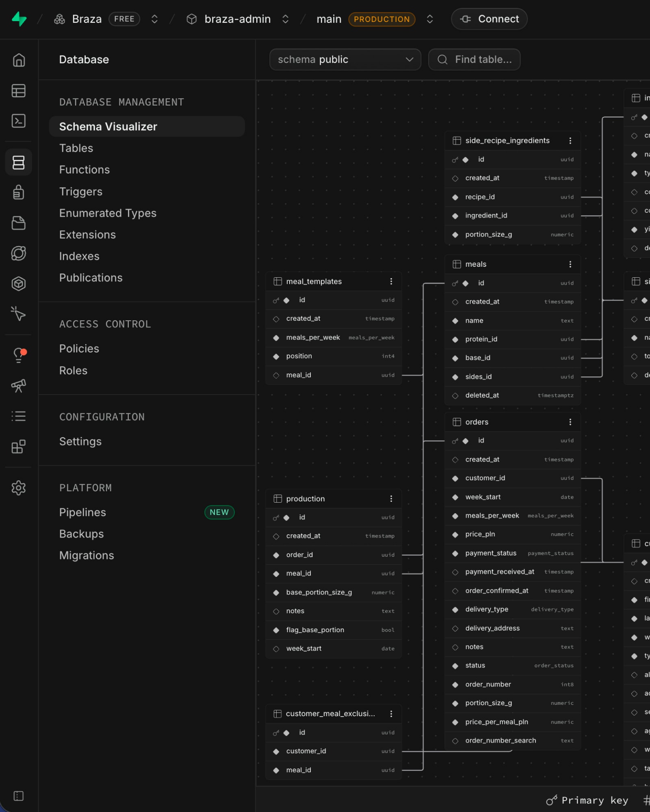Open Enumerated Types page
The image size is (650, 812).
coord(108,213)
